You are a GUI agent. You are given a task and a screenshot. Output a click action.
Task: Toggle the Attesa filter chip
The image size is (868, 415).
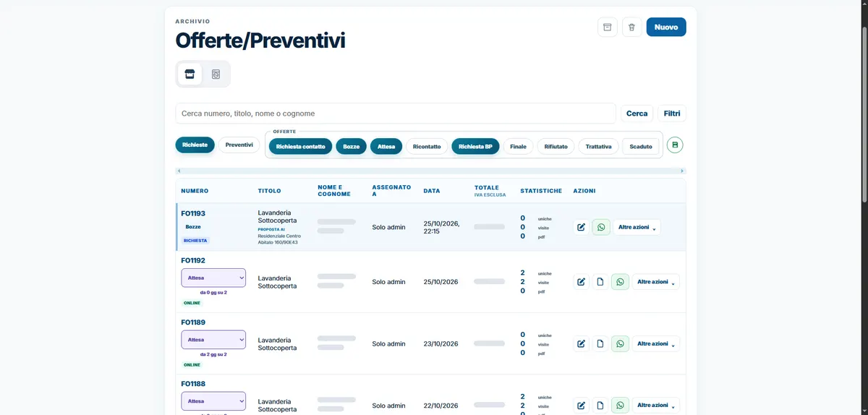click(386, 146)
